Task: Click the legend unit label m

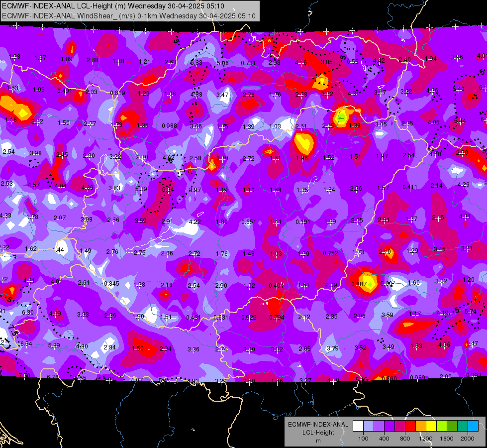Action: click(318, 441)
